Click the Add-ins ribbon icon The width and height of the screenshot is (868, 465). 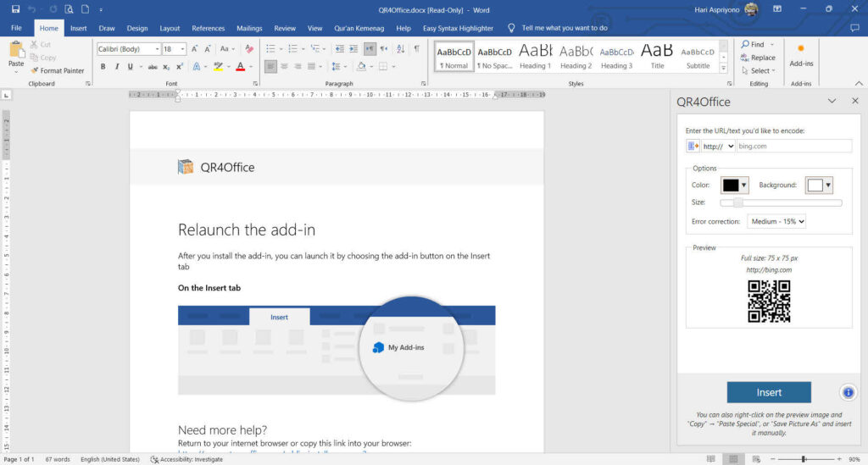pos(800,49)
